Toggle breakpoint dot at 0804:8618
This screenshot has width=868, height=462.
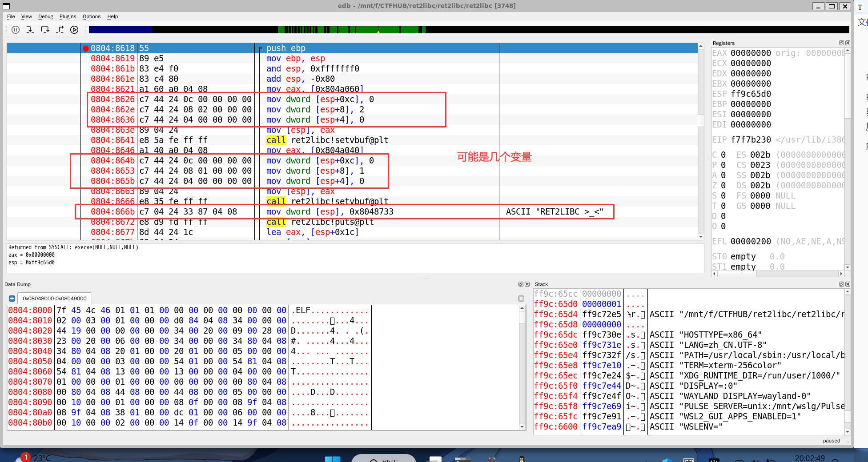point(86,48)
